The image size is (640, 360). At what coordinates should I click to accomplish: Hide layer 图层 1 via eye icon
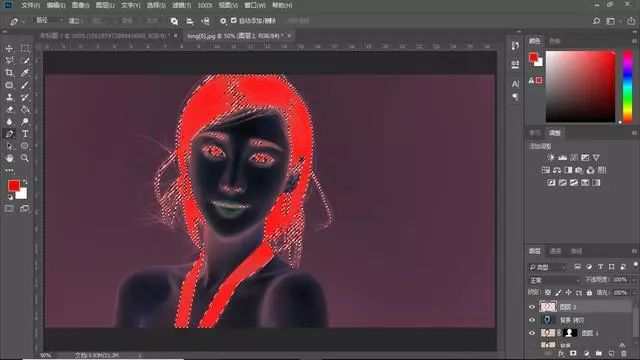532,333
